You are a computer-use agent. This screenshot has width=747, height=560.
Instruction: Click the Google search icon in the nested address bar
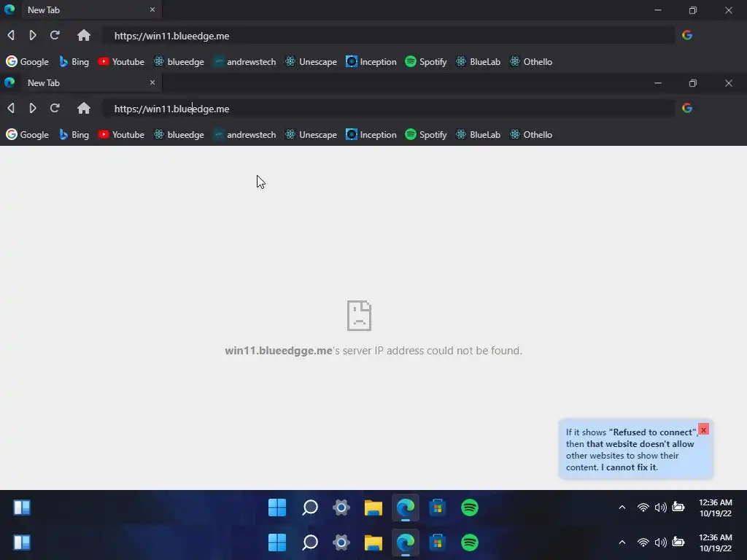coord(687,108)
